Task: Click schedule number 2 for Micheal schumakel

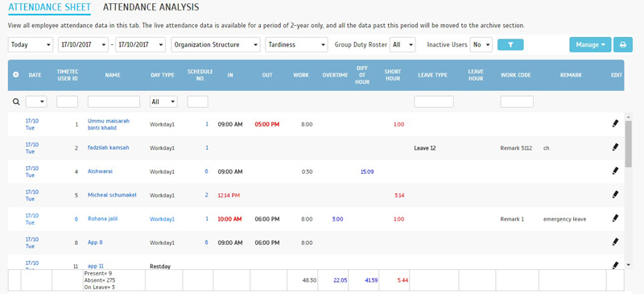Action: (207, 195)
